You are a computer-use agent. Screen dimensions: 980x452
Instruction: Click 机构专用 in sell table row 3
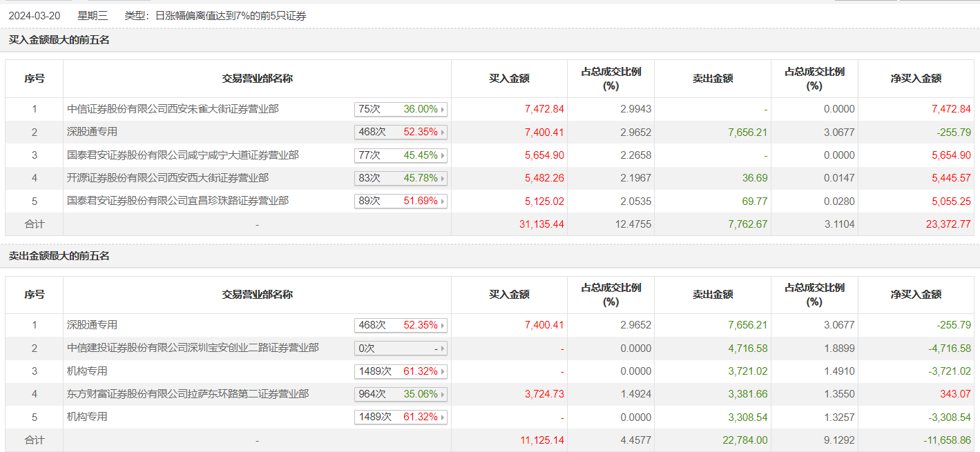tap(88, 371)
